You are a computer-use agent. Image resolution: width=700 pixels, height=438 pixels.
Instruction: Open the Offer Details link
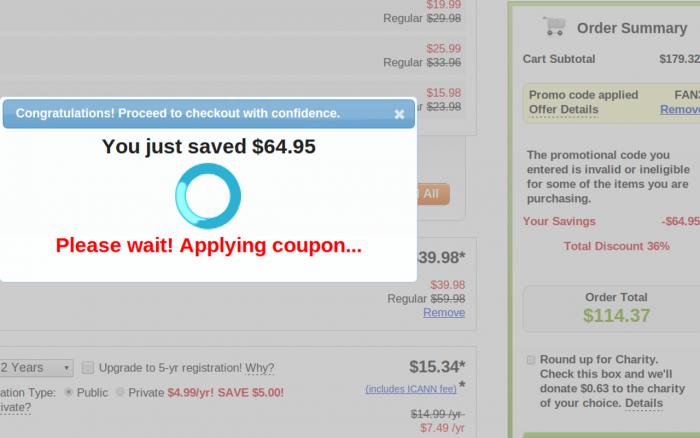tap(563, 110)
